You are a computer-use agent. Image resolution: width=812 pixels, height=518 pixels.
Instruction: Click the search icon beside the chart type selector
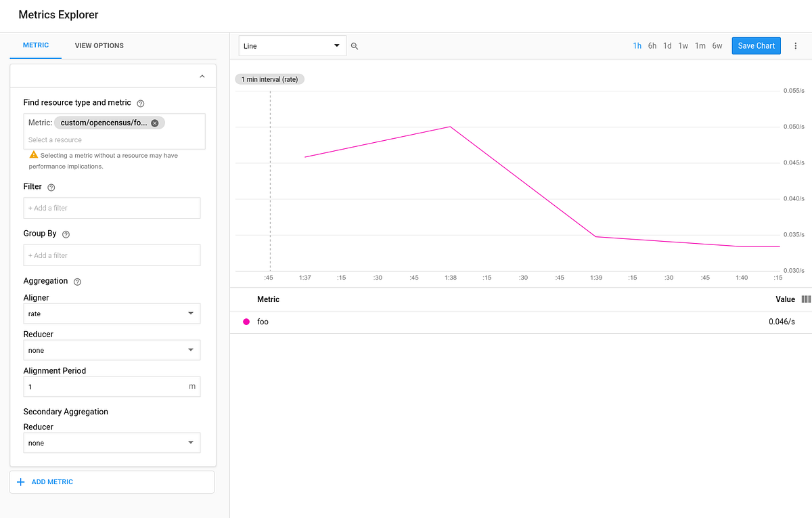point(355,45)
